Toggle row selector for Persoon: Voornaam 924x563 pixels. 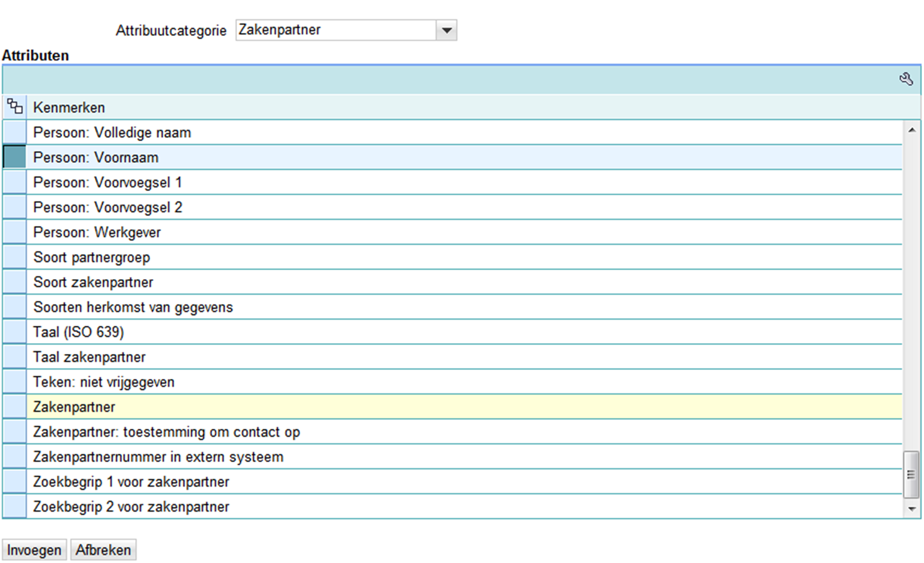pyautogui.click(x=14, y=157)
